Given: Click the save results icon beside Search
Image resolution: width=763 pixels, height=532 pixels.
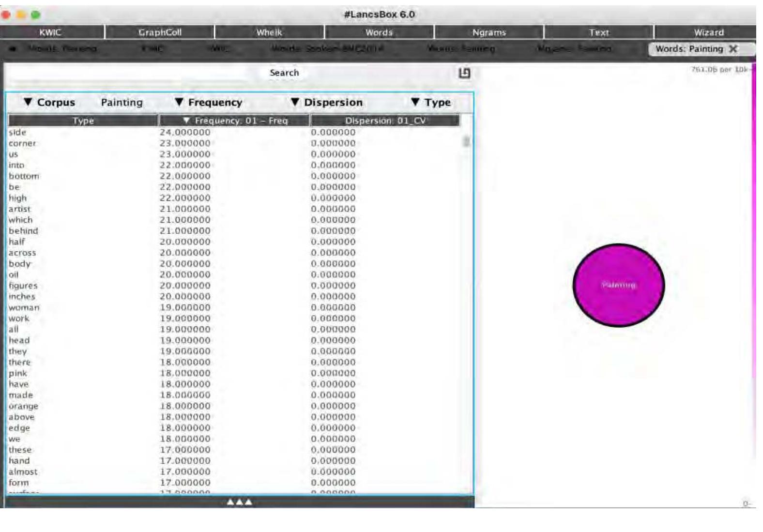Looking at the screenshot, I should tap(464, 73).
